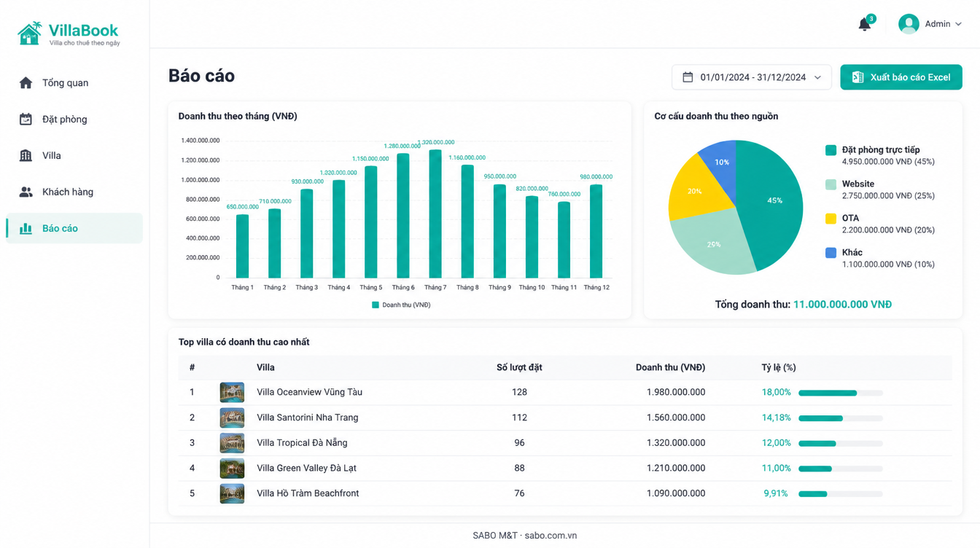Open sabo.com.vn footer link
The width and height of the screenshot is (980, 548).
tap(551, 536)
